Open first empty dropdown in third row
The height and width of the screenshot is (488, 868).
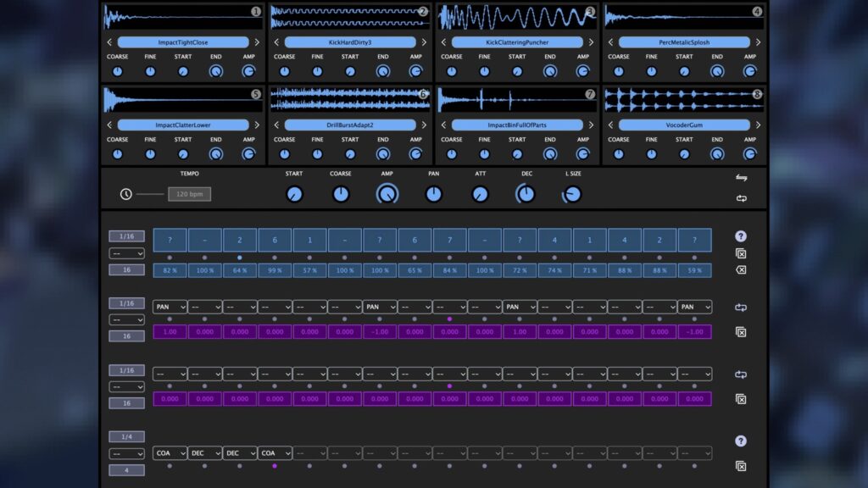point(170,374)
